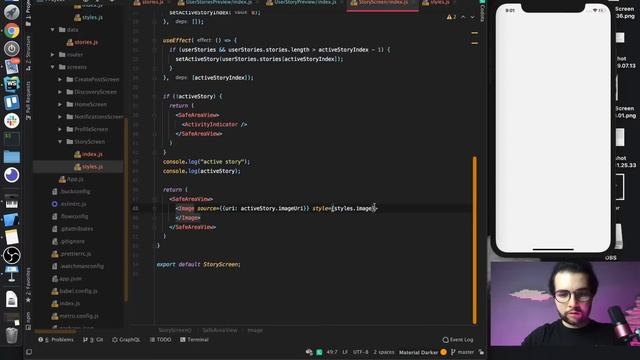Screen dimensions: 640x360
Task: Change the UTF-8 file encoding
Action: (360, 352)
